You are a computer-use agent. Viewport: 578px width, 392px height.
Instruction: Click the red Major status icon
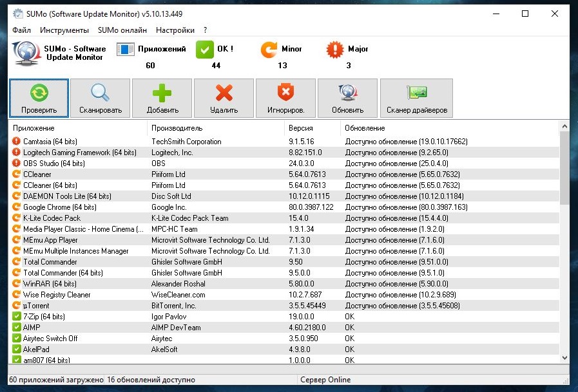[x=334, y=50]
